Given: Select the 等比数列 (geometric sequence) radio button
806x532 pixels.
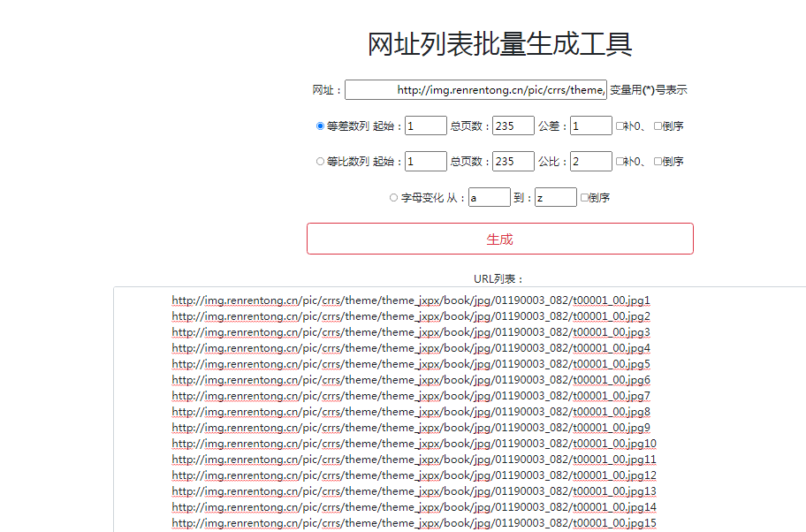Looking at the screenshot, I should tap(319, 161).
